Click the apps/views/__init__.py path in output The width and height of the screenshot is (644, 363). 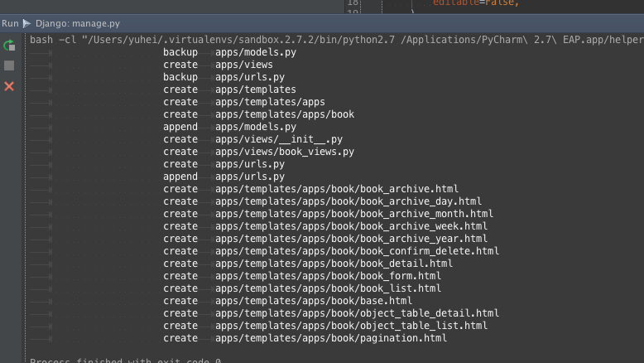pos(279,139)
